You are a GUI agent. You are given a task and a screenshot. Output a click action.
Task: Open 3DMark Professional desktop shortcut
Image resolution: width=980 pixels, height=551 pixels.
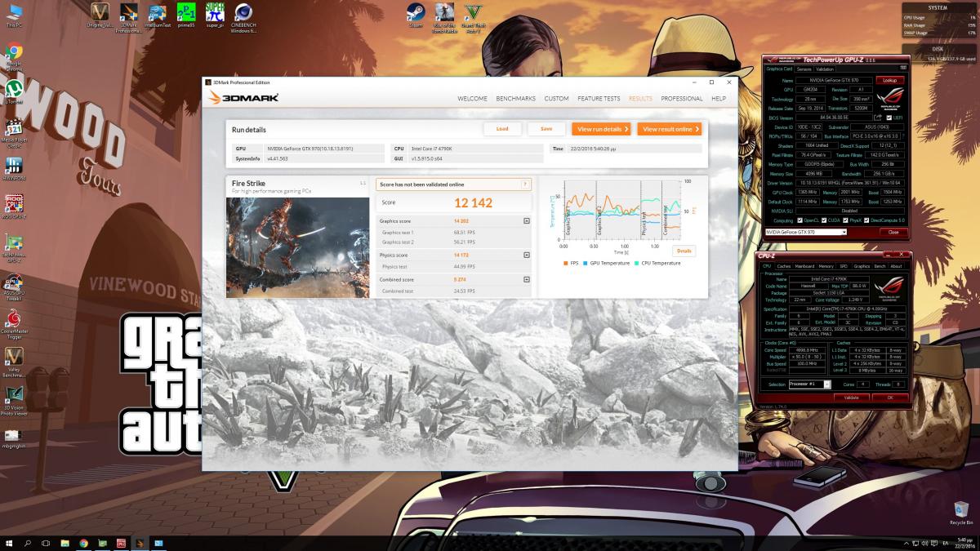coord(128,16)
